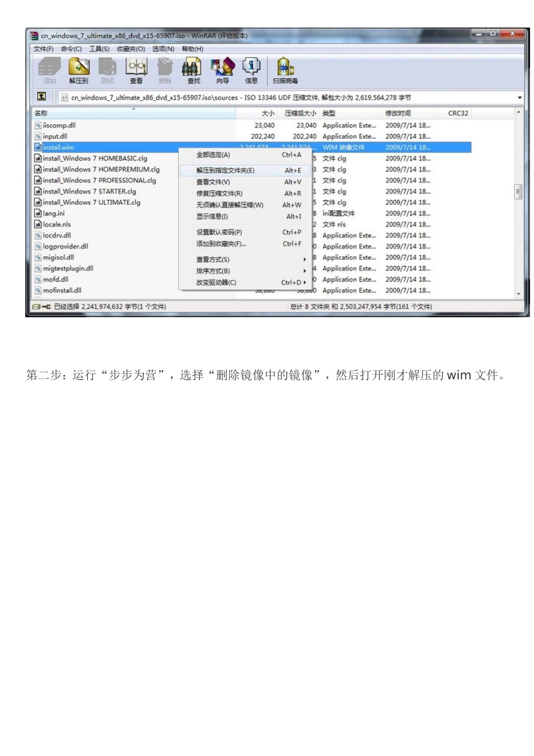534x756 pixels.
Task: Click the file list vertical scrollbar thumb
Action: point(518,192)
